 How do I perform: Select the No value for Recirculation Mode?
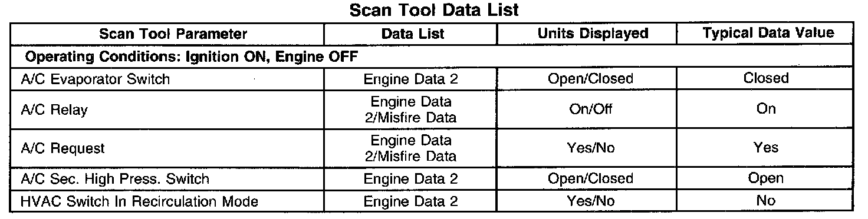click(766, 201)
